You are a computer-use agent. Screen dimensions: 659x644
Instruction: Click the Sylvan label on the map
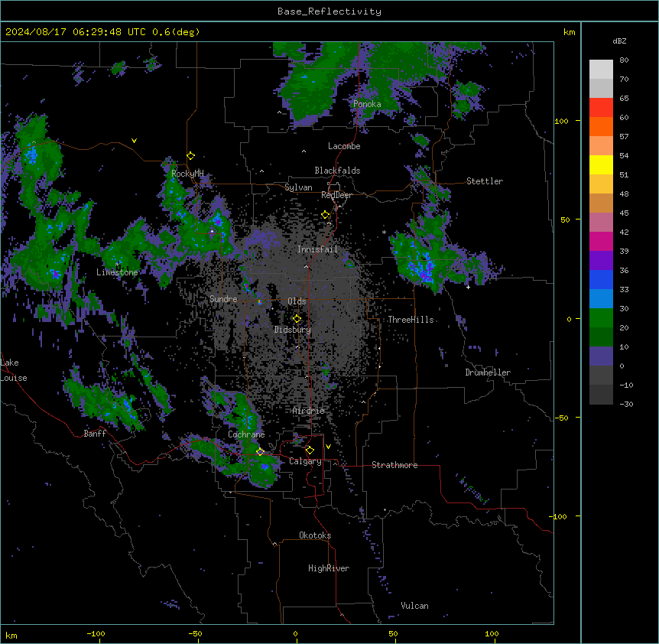tap(298, 187)
